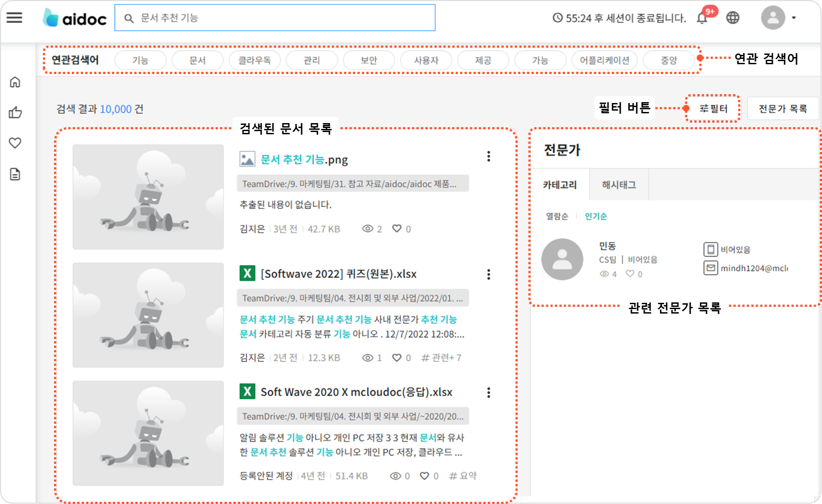The image size is (822, 504).
Task: Open documents icon in sidebar
Action: (15, 174)
